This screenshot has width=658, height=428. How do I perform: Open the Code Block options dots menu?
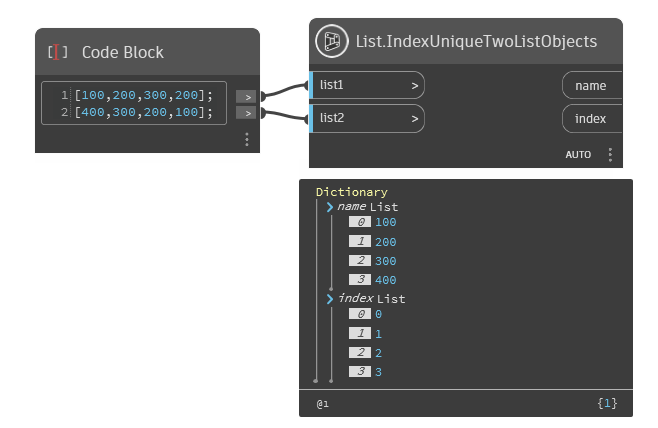coord(246,139)
